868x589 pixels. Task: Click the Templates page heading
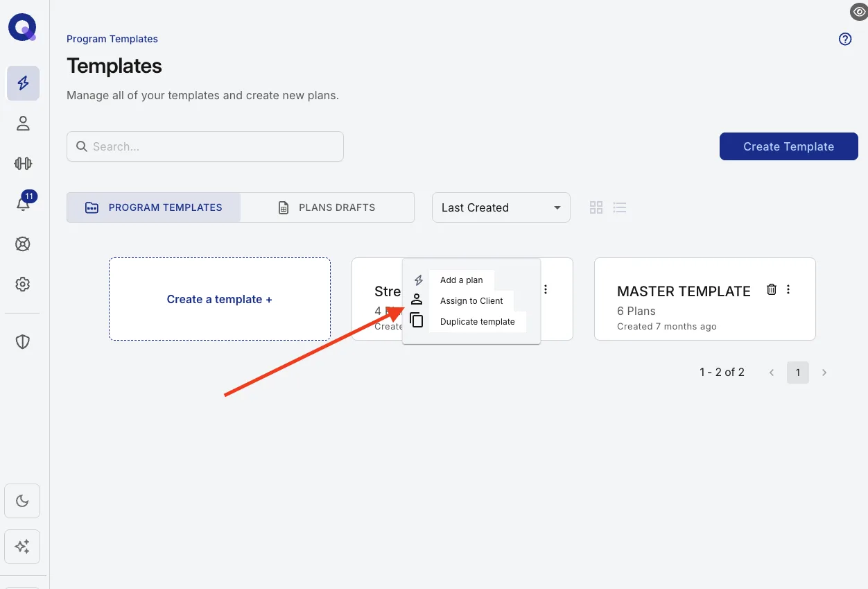[114, 66]
